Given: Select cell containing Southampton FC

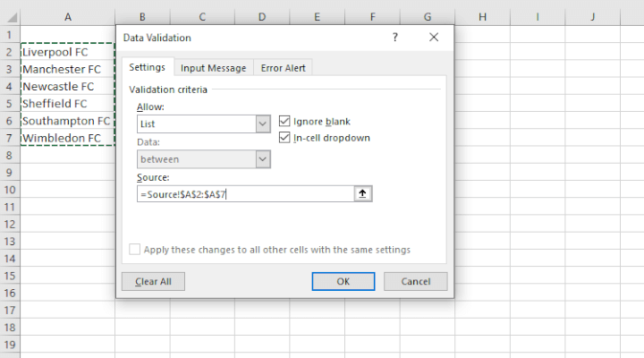Looking at the screenshot, I should pyautogui.click(x=68, y=121).
